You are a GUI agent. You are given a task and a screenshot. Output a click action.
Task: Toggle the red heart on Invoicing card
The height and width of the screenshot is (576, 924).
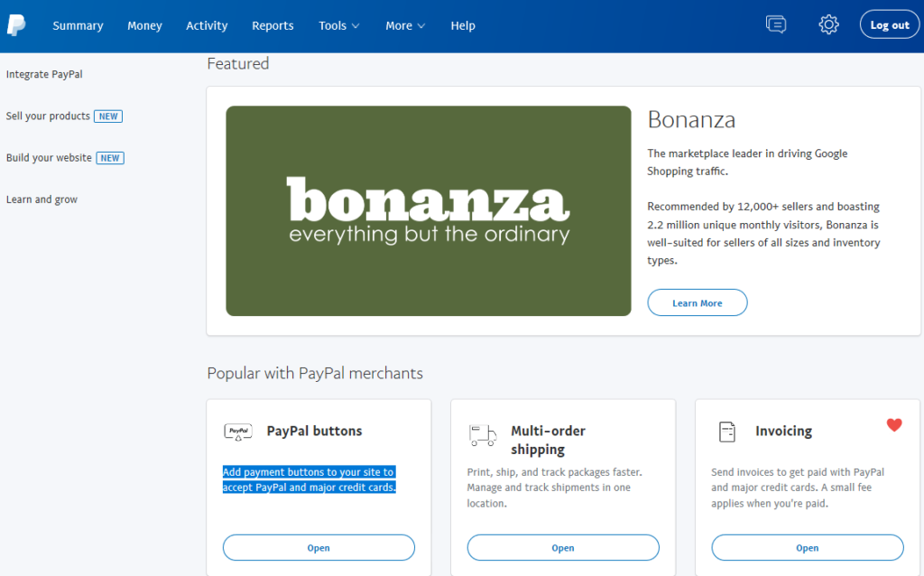pos(894,424)
